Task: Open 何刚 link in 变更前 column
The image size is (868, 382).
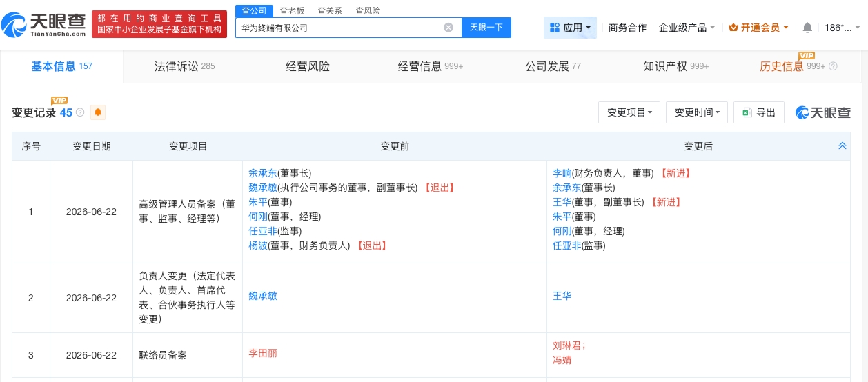Action: 258,217
